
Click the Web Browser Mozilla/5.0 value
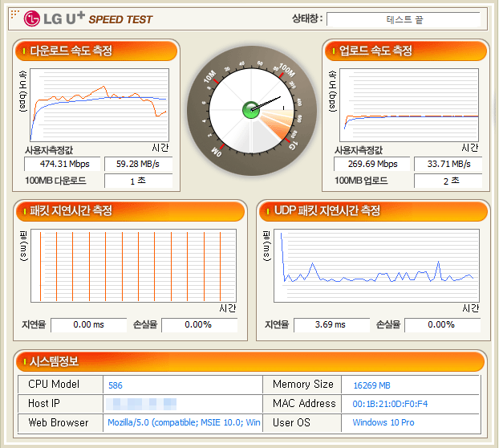pos(184,422)
